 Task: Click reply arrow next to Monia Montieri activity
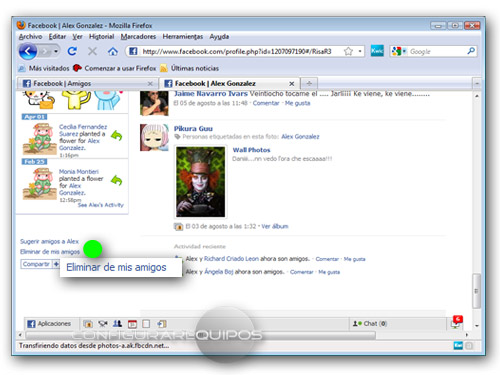click(116, 180)
